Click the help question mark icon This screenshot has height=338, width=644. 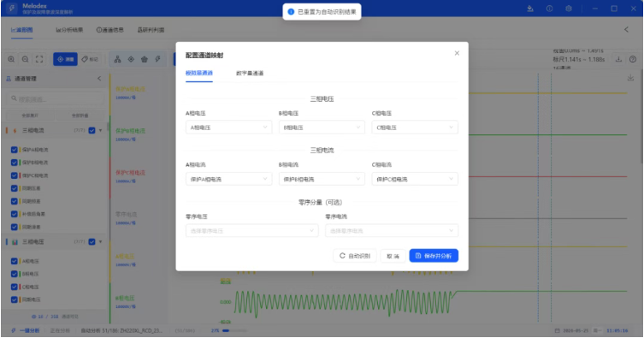pyautogui.click(x=633, y=59)
